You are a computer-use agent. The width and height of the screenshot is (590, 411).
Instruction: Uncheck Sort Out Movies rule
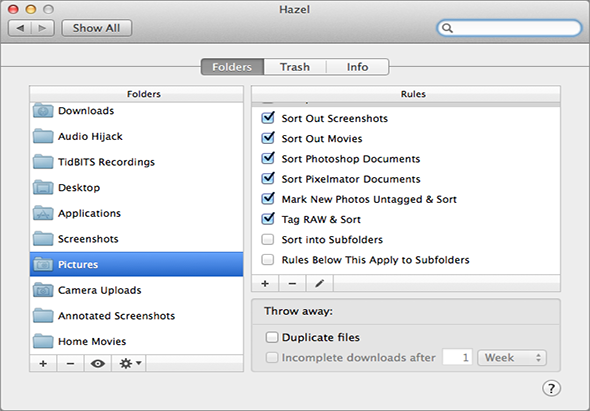coord(268,138)
